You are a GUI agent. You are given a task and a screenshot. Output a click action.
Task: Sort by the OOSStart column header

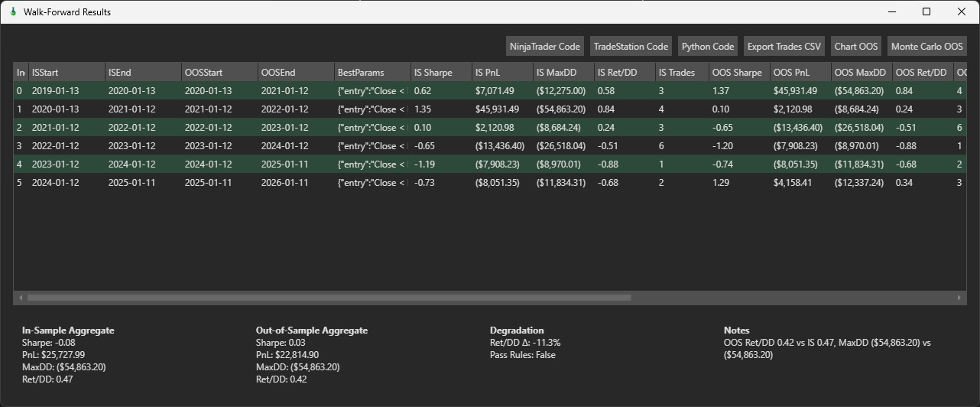click(219, 72)
